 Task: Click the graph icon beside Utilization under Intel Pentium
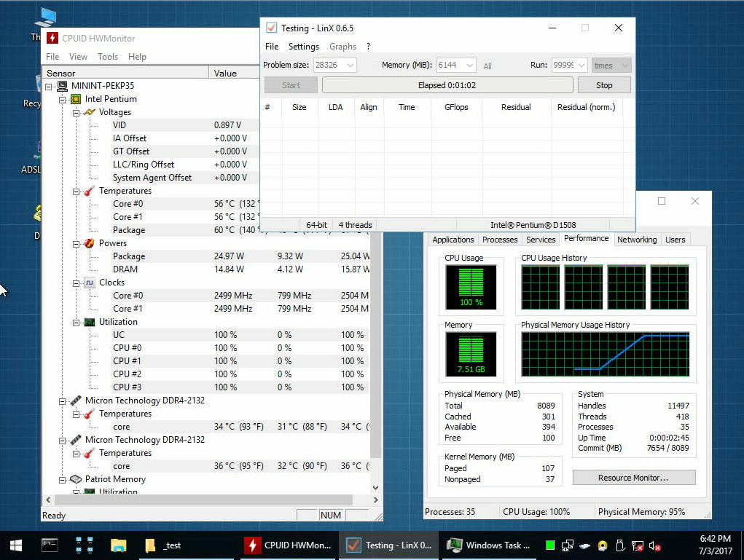point(89,322)
